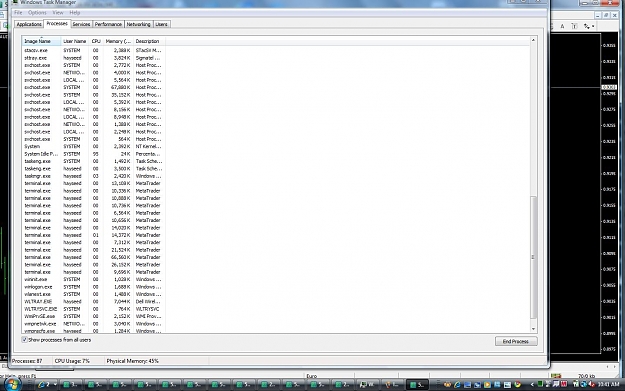Open the Options menu
This screenshot has width=625, height=391.
37,13
